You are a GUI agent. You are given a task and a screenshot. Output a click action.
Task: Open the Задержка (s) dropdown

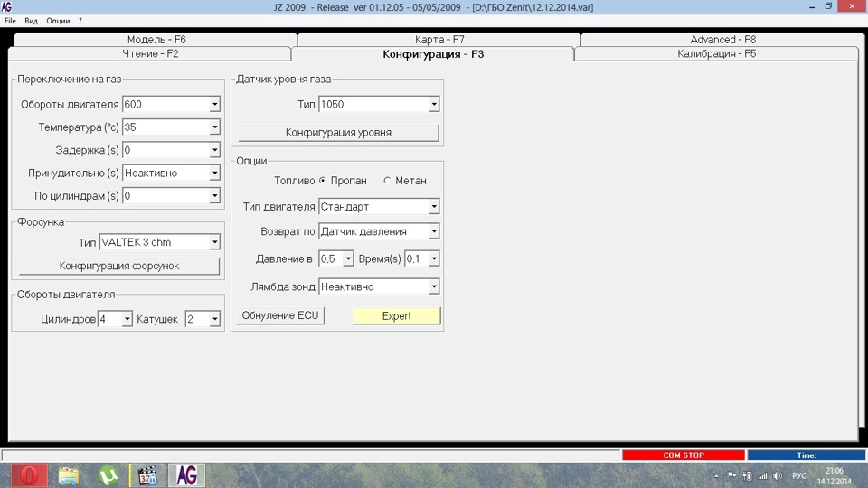[x=214, y=150]
